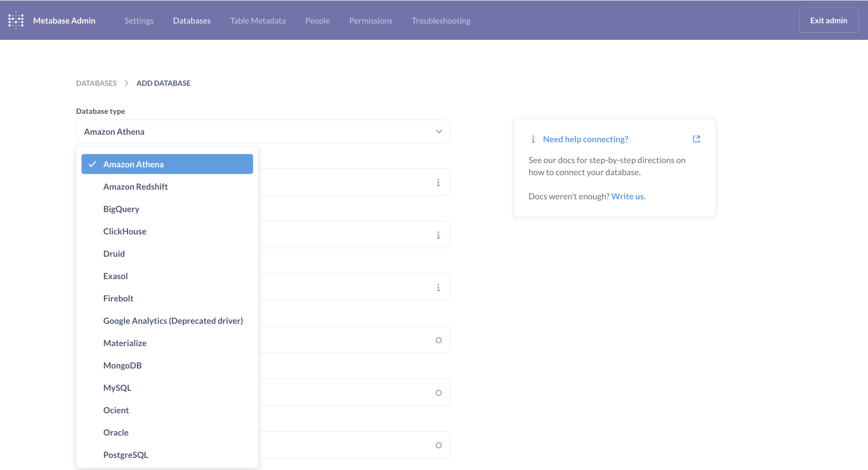This screenshot has width=868, height=470.
Task: Click the ADD DATABASE breadcrumb text
Action: click(163, 83)
